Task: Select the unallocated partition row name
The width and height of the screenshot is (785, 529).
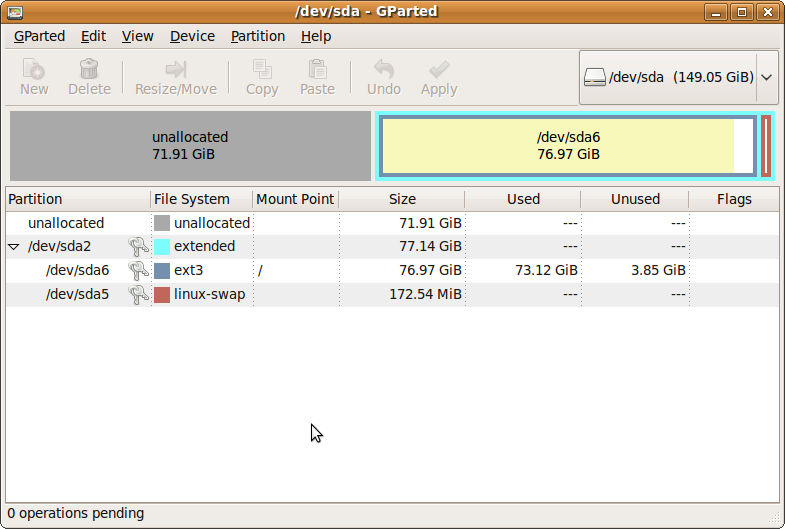Action: [66, 223]
